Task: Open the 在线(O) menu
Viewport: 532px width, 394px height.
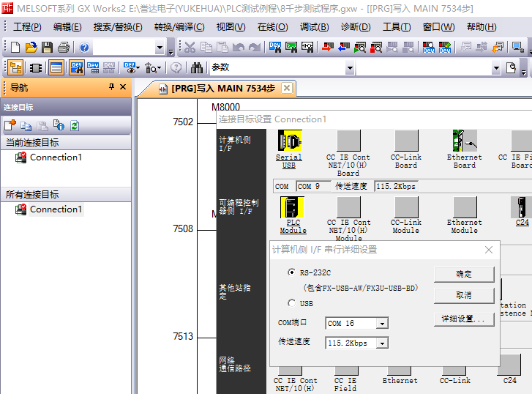Action: pos(272,27)
